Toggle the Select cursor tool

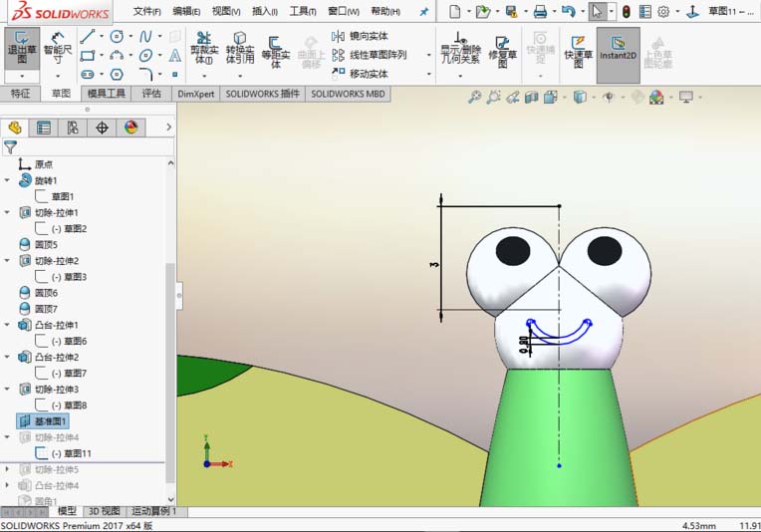click(x=597, y=12)
